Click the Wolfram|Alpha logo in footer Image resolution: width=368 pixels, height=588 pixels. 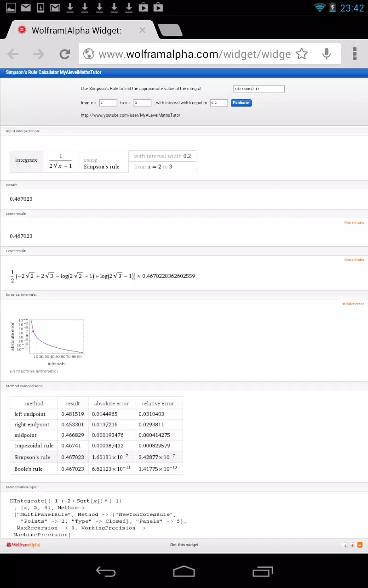pos(23,545)
